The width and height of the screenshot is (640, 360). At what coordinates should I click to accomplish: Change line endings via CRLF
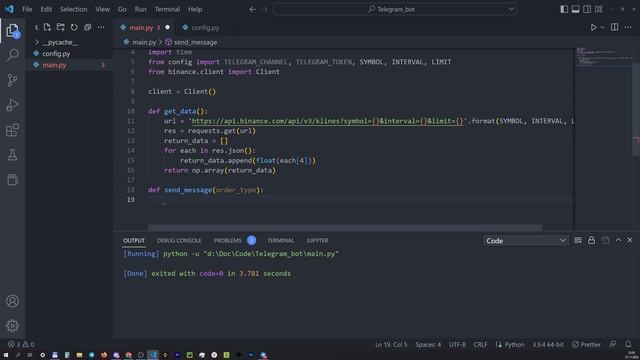(x=480, y=344)
